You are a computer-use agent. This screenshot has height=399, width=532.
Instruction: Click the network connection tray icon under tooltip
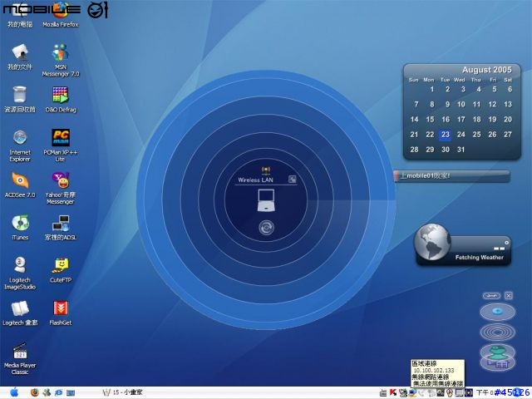(x=412, y=393)
